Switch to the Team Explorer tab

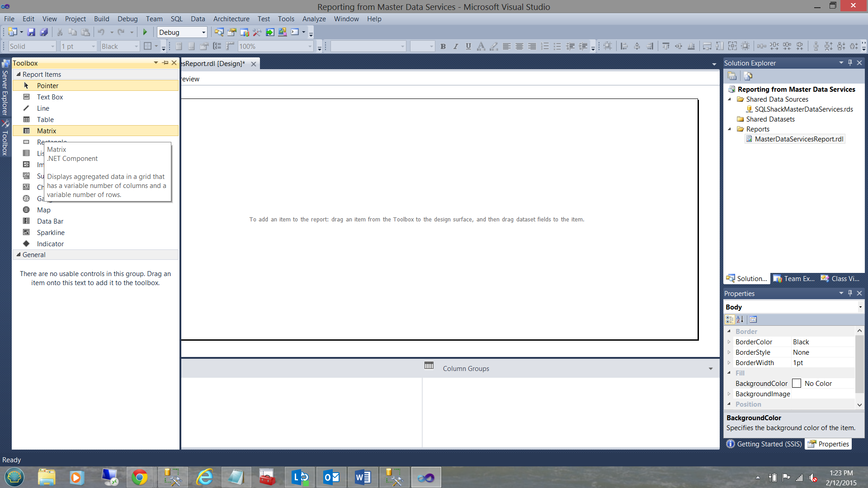click(x=794, y=278)
